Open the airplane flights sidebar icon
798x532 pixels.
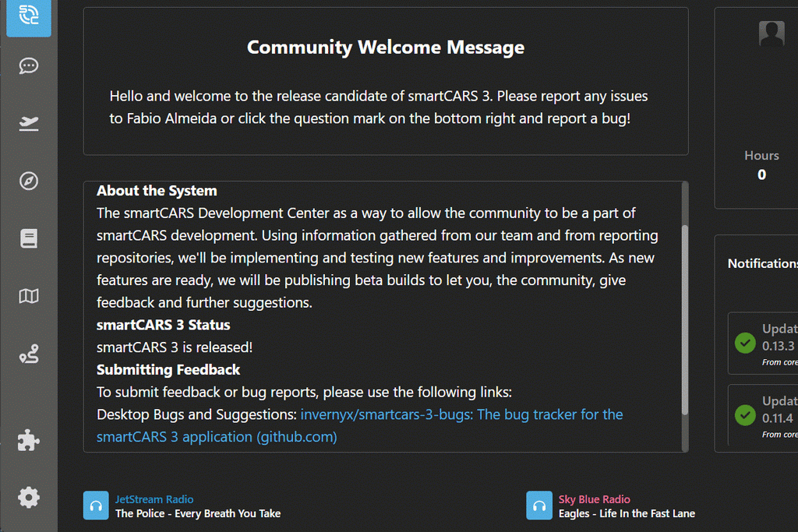[29, 123]
